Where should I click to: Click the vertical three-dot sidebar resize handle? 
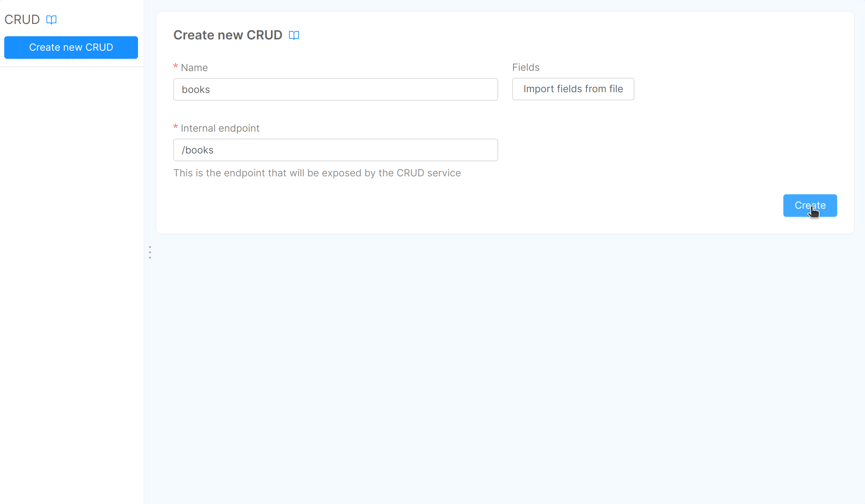tap(150, 252)
